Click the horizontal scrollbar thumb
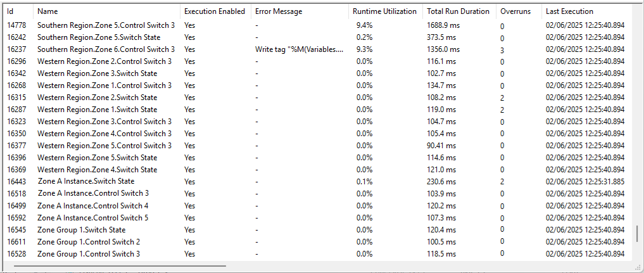This screenshot has width=644, height=273. pos(120,267)
